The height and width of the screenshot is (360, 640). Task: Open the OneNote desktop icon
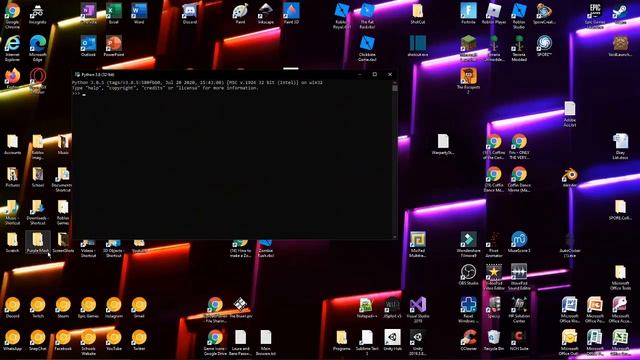point(88,13)
